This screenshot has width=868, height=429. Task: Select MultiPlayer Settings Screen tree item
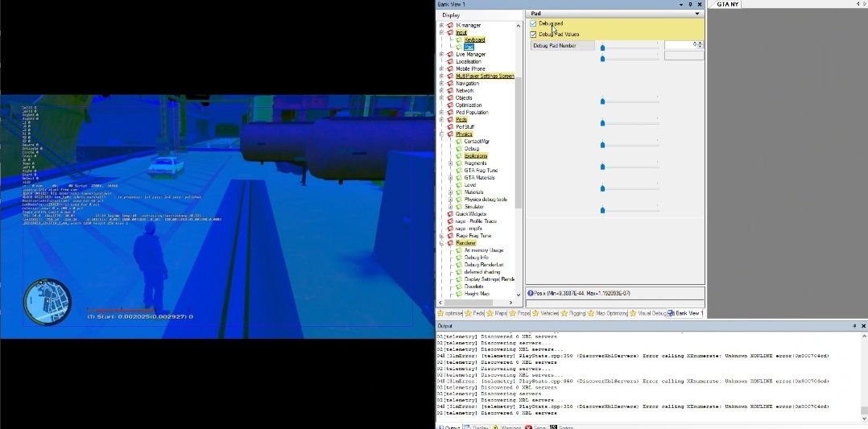(485, 76)
